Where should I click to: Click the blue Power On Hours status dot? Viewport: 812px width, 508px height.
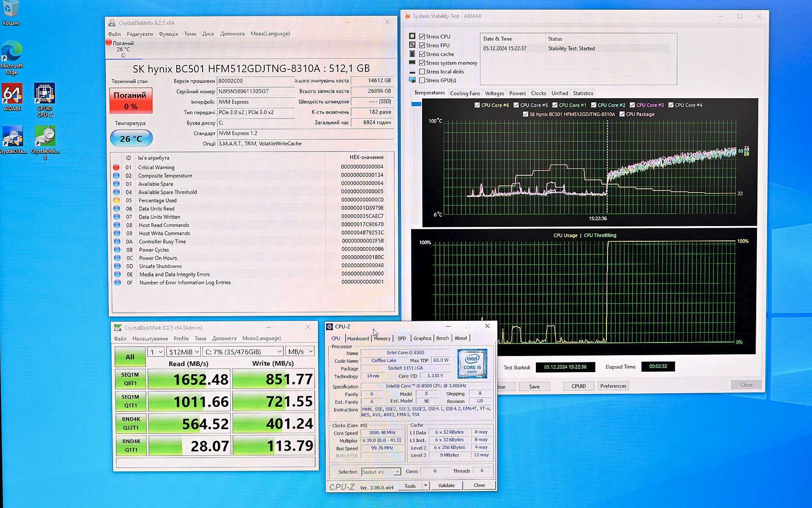point(117,258)
